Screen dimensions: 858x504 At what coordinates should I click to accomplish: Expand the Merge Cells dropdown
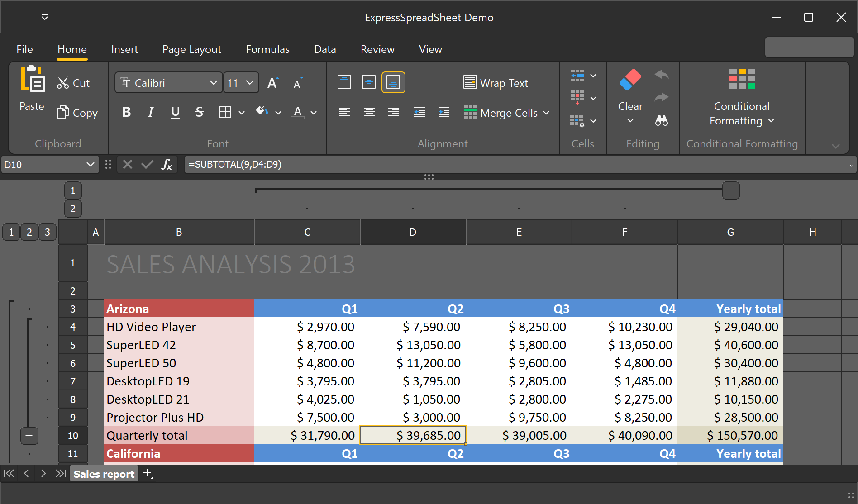coord(546,113)
